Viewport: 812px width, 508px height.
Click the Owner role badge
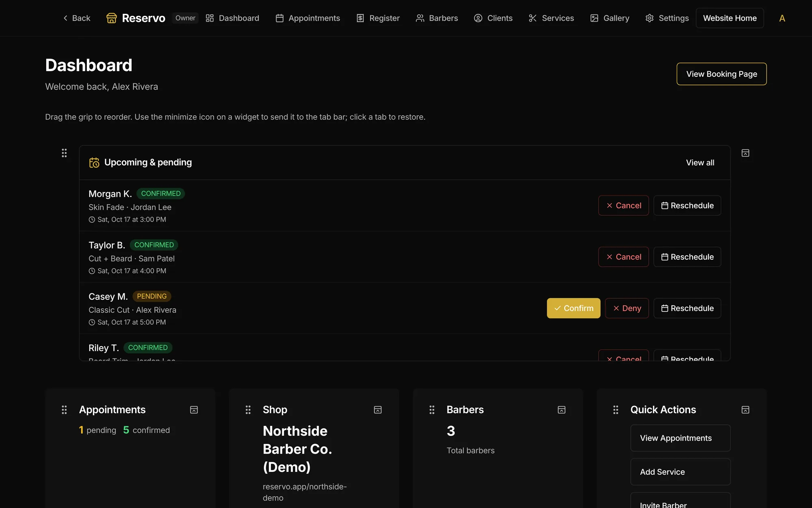click(x=185, y=18)
